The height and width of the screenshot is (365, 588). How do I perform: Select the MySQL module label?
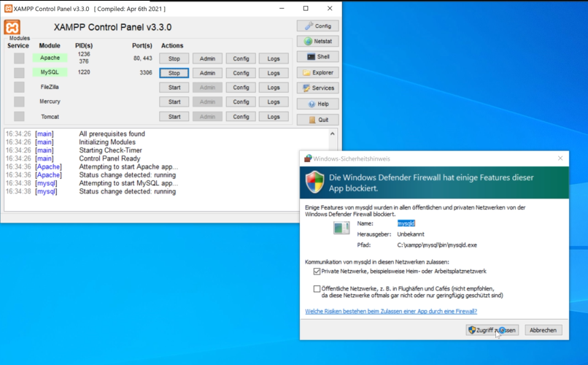50,72
